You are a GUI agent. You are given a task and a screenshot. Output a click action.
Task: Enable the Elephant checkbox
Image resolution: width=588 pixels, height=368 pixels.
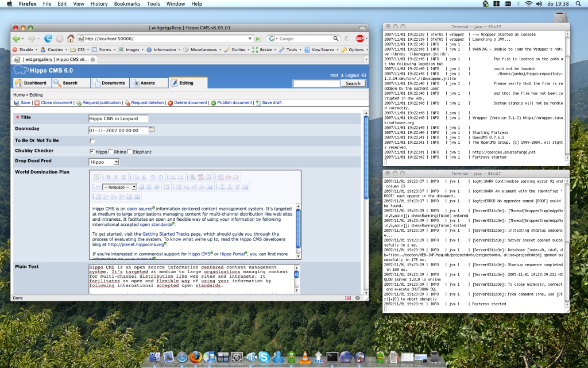point(130,152)
